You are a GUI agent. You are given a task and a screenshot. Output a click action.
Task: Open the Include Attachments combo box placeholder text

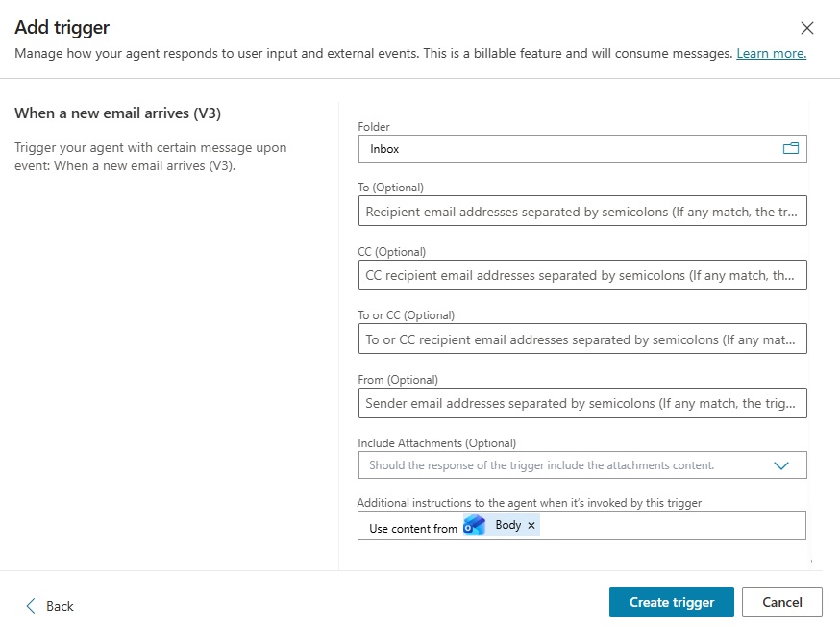[x=541, y=465]
